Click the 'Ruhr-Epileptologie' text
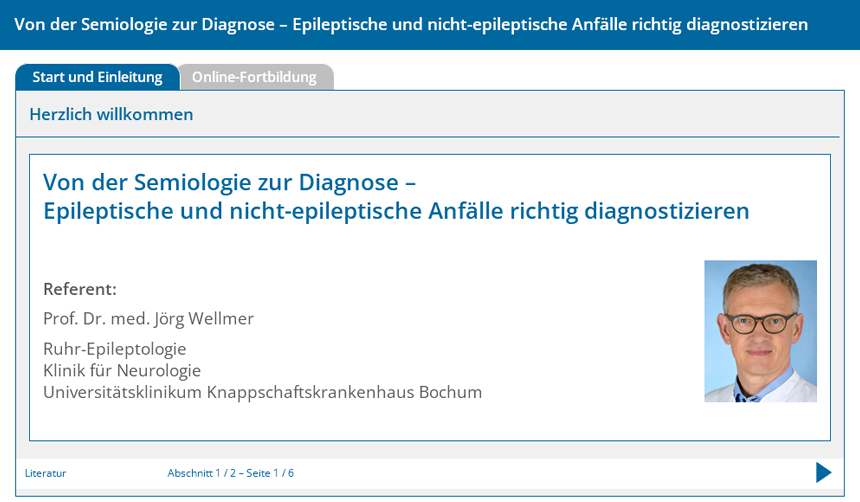Screen dimensions: 860x502 click(x=114, y=349)
